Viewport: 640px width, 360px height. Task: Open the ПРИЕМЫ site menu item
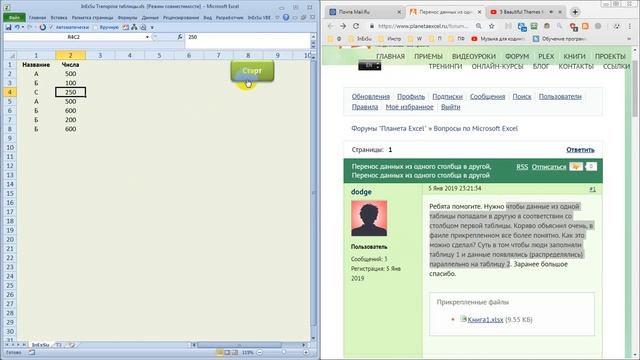(428, 56)
